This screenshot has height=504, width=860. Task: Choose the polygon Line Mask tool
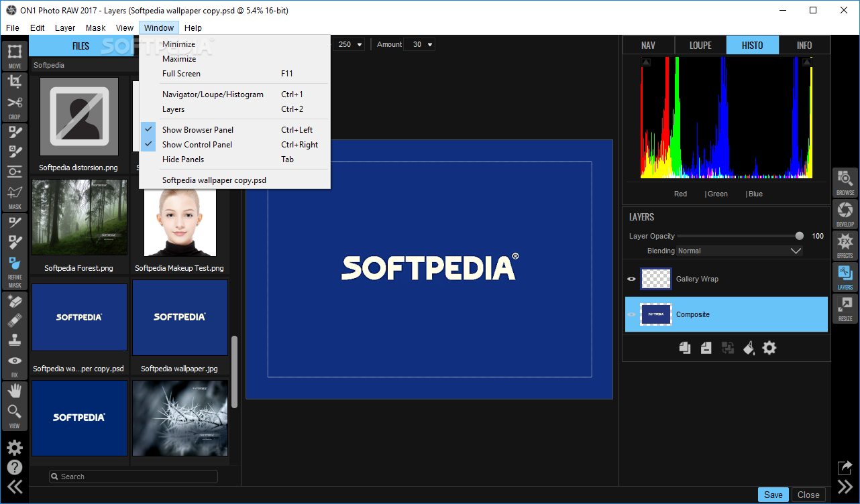[15, 192]
